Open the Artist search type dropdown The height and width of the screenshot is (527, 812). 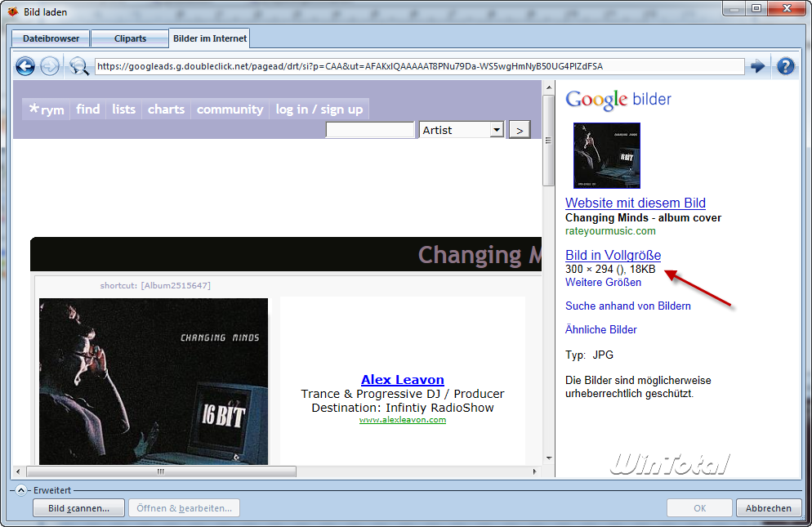pyautogui.click(x=497, y=130)
